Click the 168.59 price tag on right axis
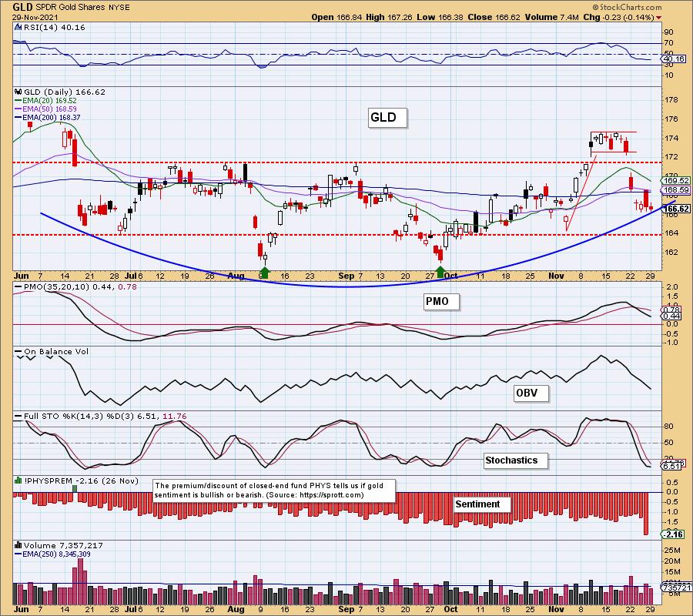Image resolution: width=693 pixels, height=616 pixels. 676,190
